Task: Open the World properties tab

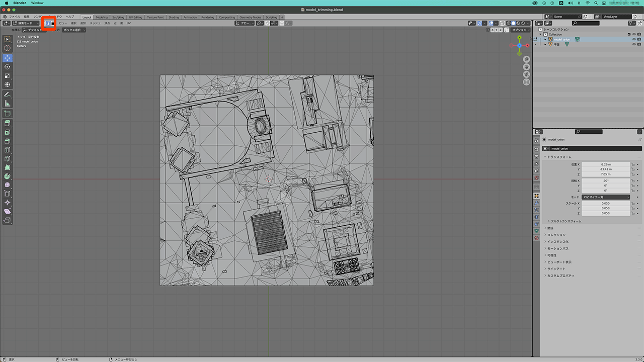Action: [x=536, y=178]
